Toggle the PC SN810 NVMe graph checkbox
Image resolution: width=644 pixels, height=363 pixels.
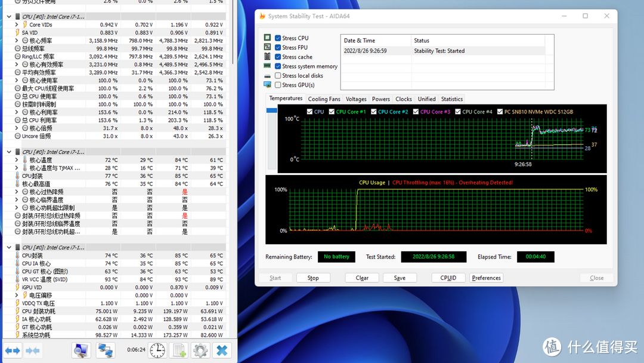point(500,112)
